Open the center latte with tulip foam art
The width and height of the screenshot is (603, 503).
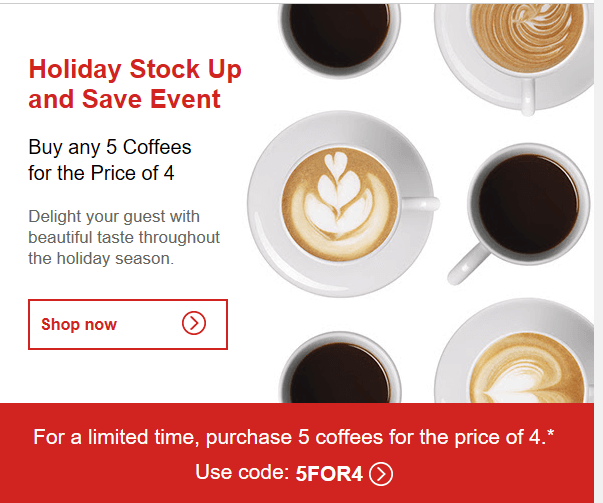340,204
